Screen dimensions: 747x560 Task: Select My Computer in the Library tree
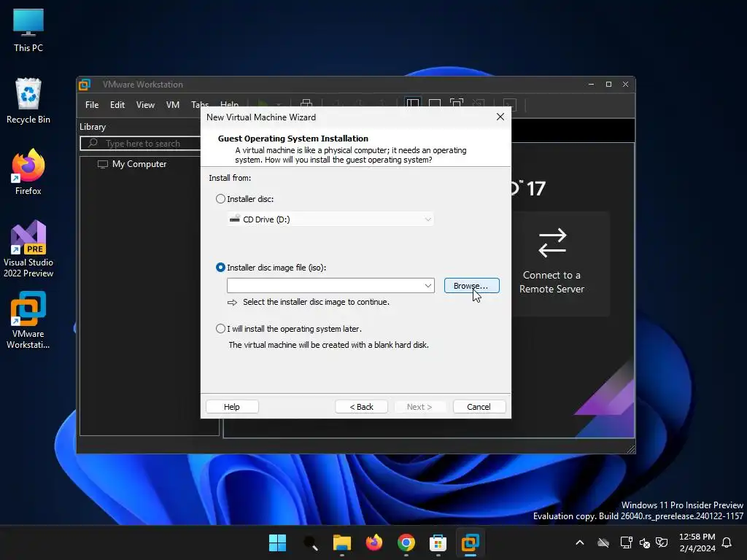click(132, 164)
